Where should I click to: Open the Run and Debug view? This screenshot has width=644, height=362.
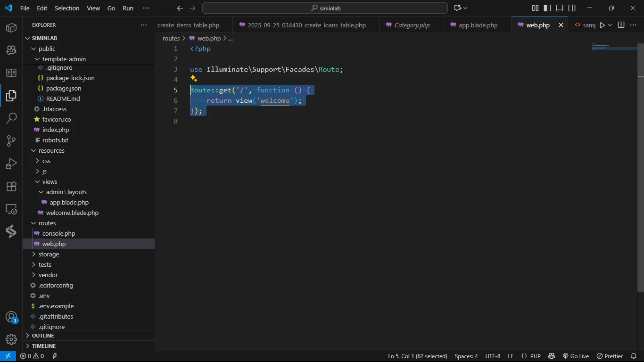[11, 163]
